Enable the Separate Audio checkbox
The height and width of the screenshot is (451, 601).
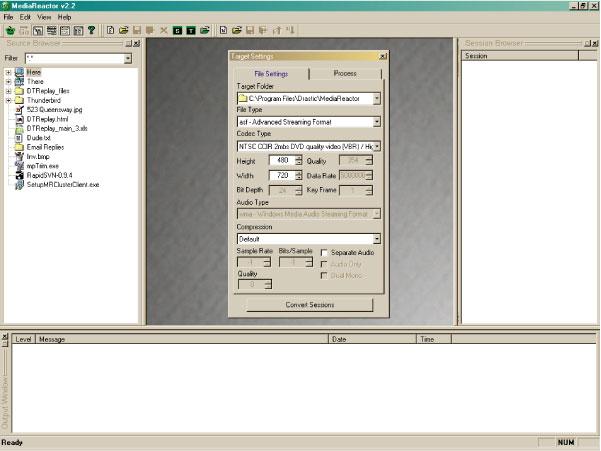pos(324,253)
